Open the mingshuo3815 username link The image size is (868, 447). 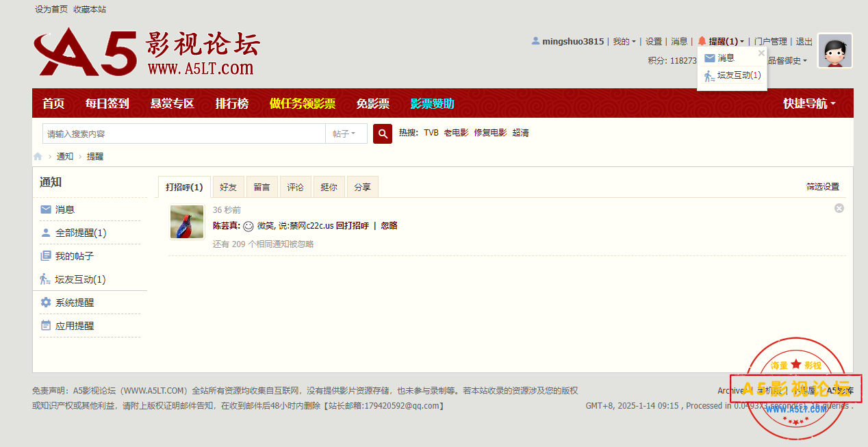click(x=573, y=42)
